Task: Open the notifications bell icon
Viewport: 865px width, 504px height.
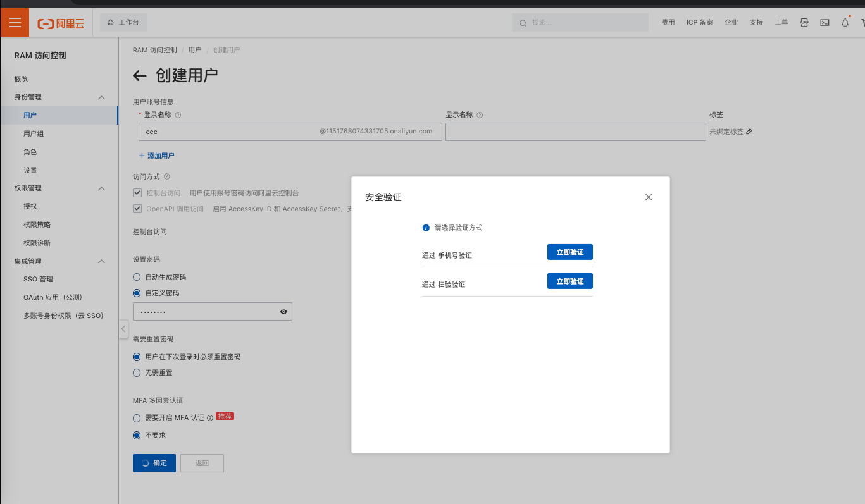Action: pyautogui.click(x=845, y=23)
